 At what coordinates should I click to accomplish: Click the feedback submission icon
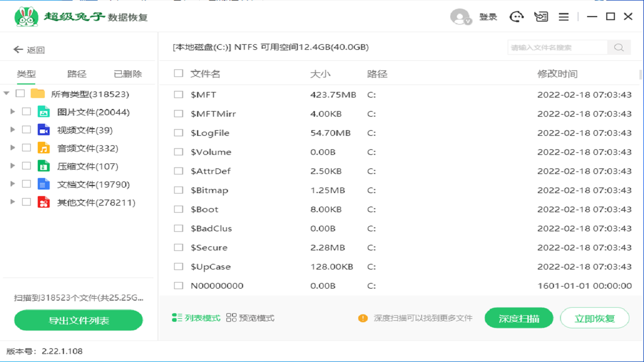(x=541, y=17)
